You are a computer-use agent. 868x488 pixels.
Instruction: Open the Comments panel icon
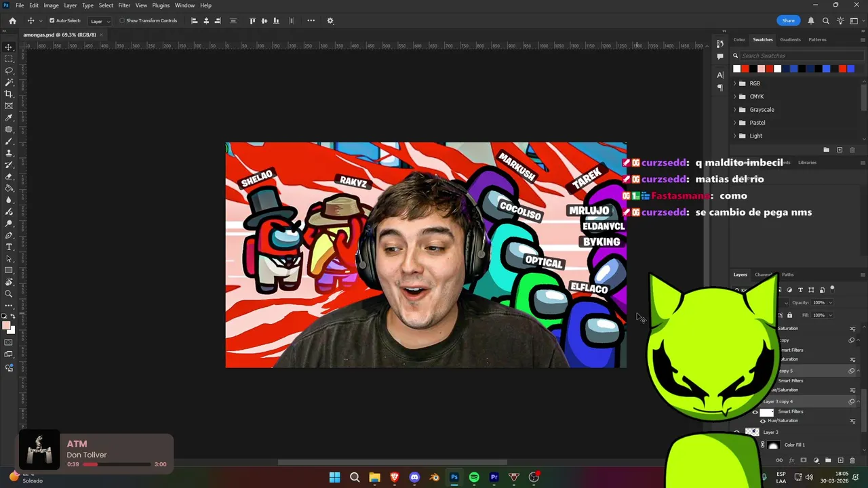[720, 56]
